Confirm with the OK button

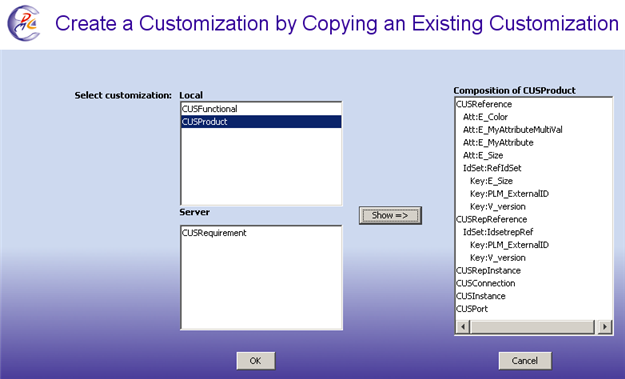pyautogui.click(x=256, y=361)
